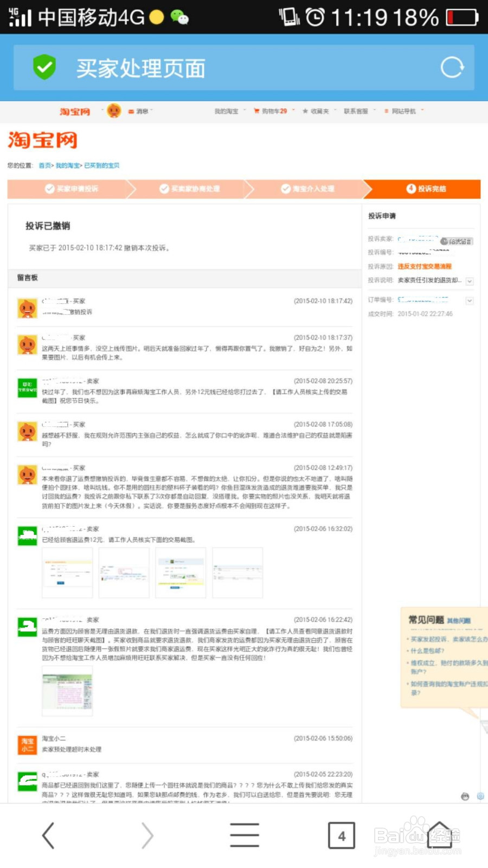Open the chat screenshot thumbnail in 16:22:42 message

67,691
